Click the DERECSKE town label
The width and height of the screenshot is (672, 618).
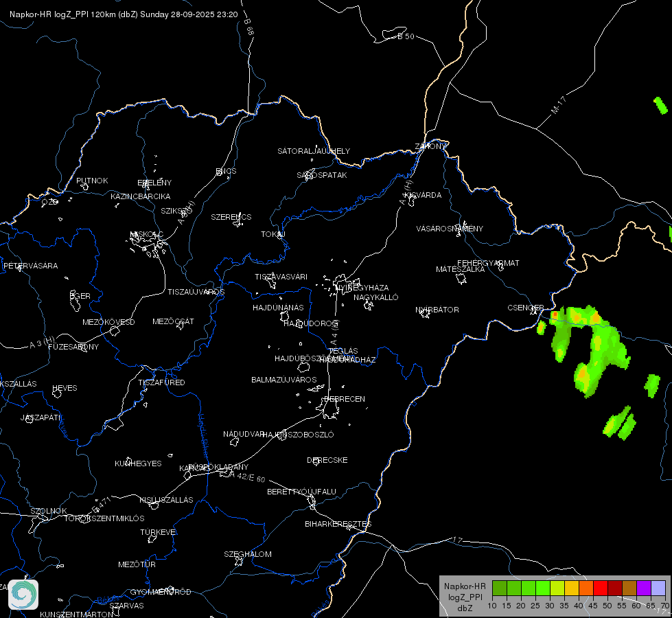click(x=327, y=460)
